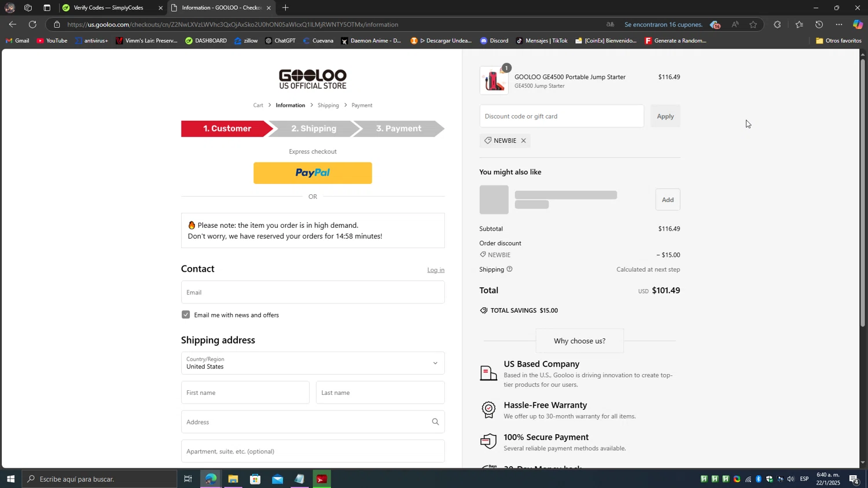Open the DASHBOARD bookmark
This screenshot has height=488, width=868.
(206, 40)
